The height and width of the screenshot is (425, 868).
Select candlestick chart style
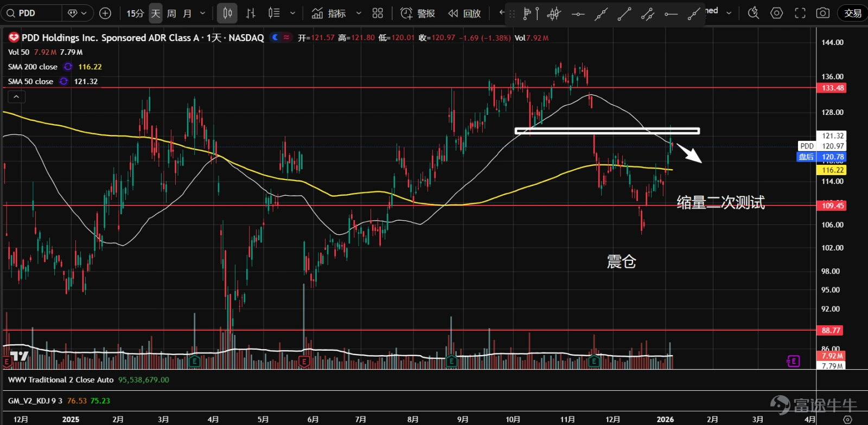(x=227, y=13)
